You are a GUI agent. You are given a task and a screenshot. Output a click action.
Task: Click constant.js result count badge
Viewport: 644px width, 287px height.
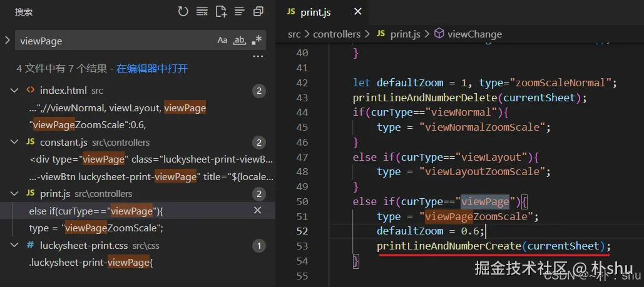pyautogui.click(x=258, y=143)
